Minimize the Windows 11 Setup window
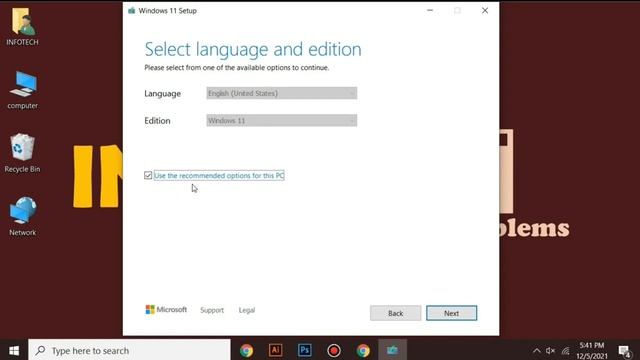Viewport: 640px width, 360px height. tap(430, 11)
